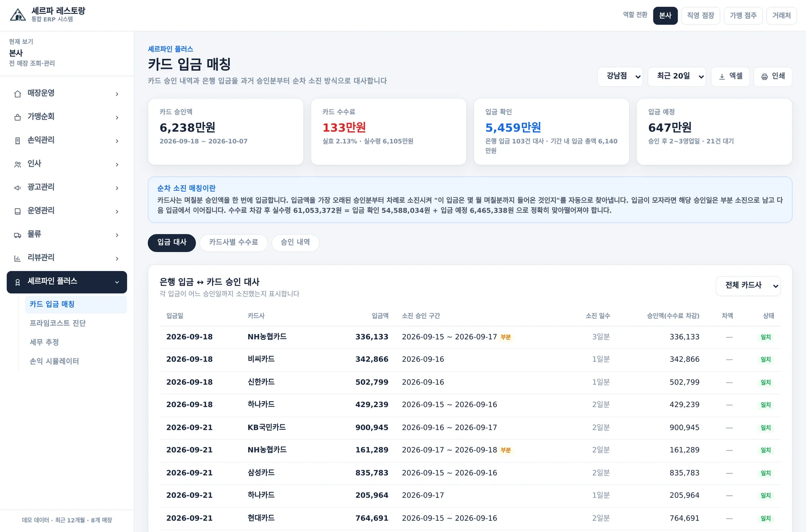Image resolution: width=806 pixels, height=532 pixels.
Task: Select the 카드 입금 매칭 submenu item
Action: (x=76, y=304)
